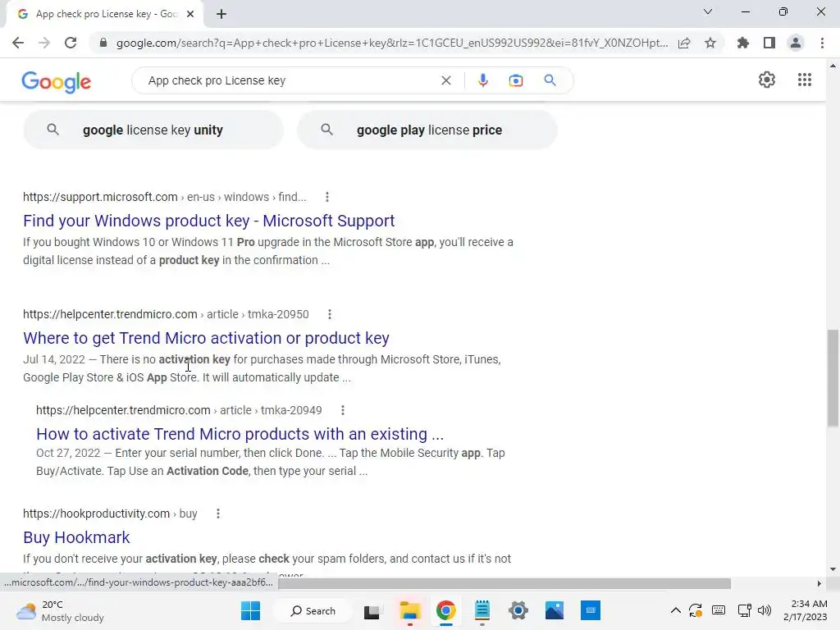Viewport: 840px width, 630px height.
Task: Click the support.microsoft.com result URL
Action: (x=164, y=197)
